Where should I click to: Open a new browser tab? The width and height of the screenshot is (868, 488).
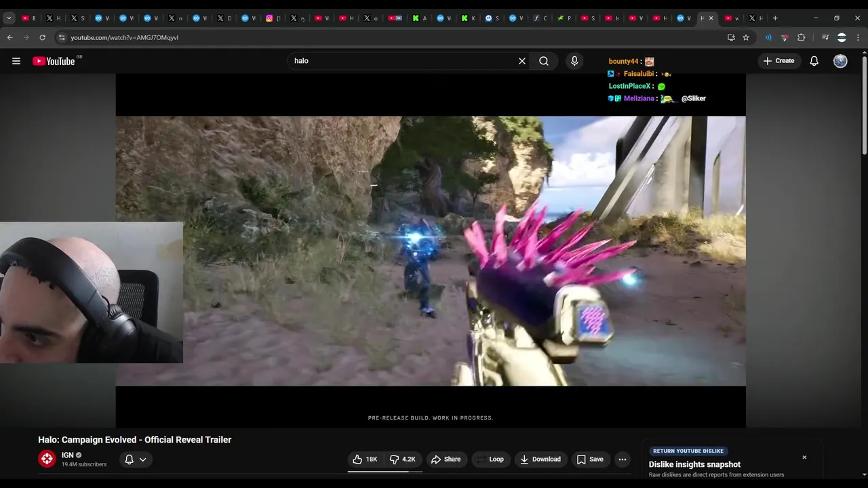(x=775, y=18)
